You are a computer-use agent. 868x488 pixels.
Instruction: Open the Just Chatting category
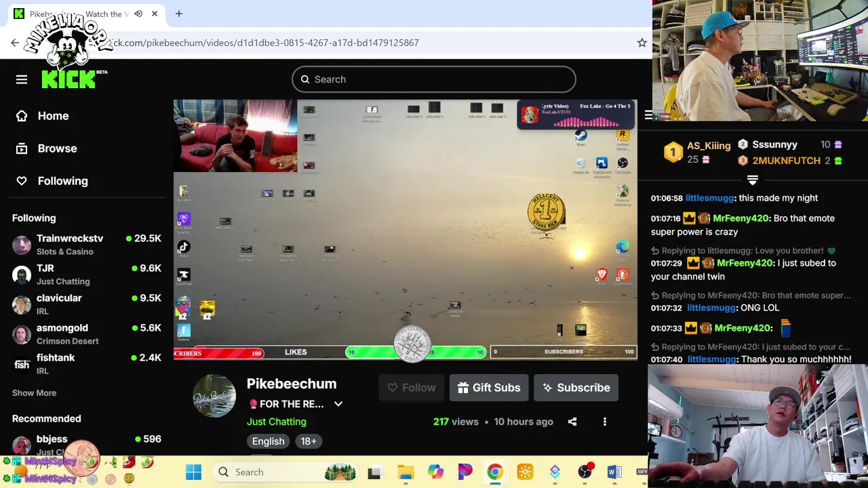(x=277, y=422)
